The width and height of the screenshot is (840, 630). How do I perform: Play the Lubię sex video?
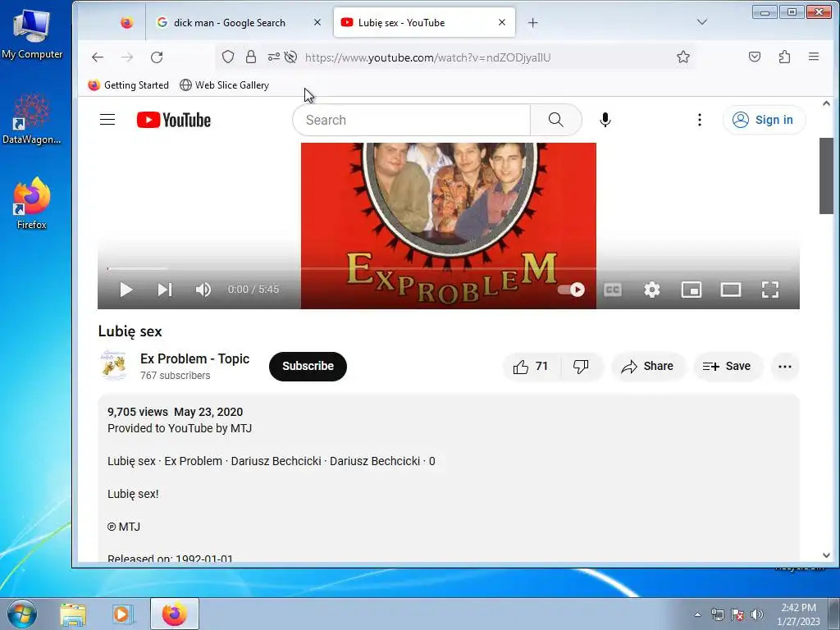[126, 290]
